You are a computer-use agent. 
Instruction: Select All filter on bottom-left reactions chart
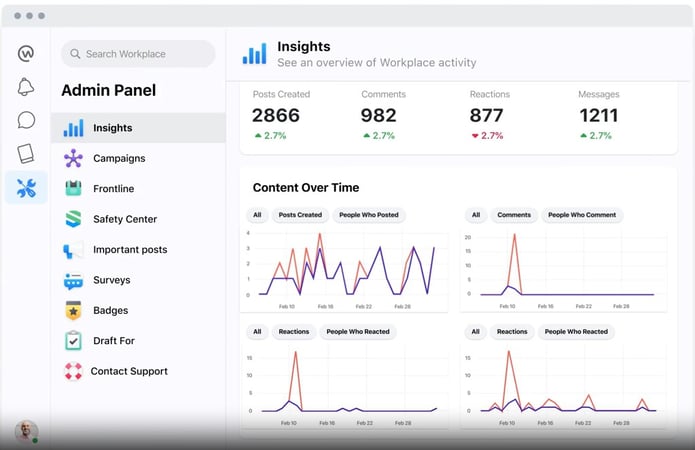tap(257, 332)
